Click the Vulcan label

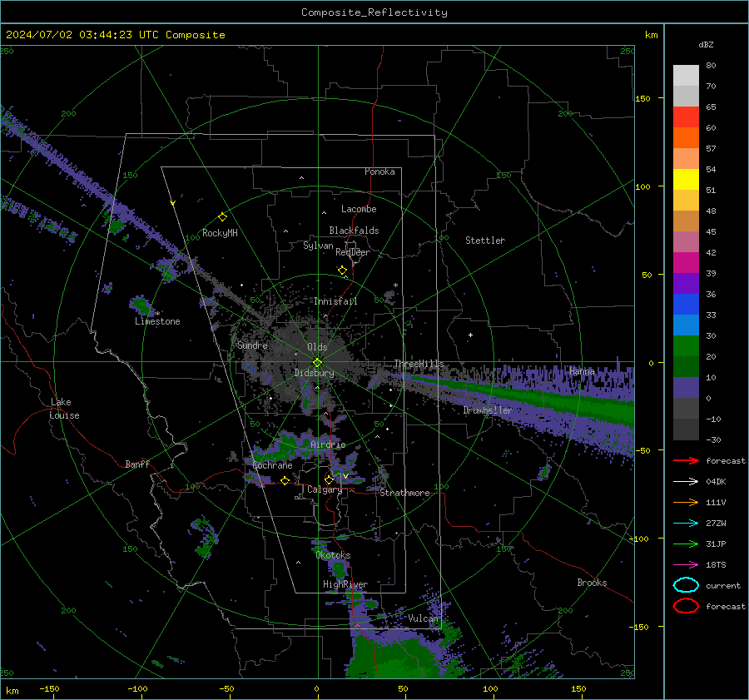pyautogui.click(x=423, y=618)
